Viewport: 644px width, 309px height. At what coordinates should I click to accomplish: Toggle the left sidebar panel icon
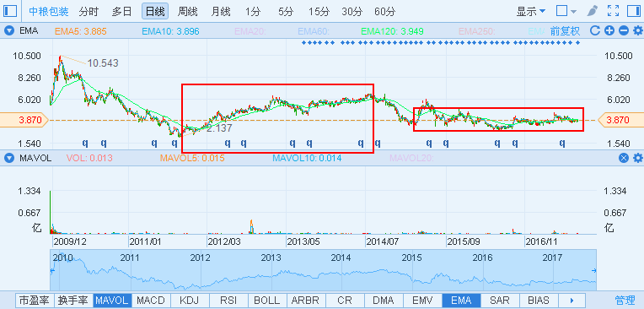[10, 11]
